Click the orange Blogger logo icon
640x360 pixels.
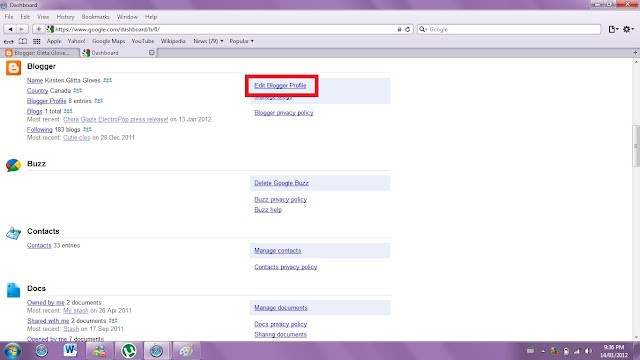point(13,68)
